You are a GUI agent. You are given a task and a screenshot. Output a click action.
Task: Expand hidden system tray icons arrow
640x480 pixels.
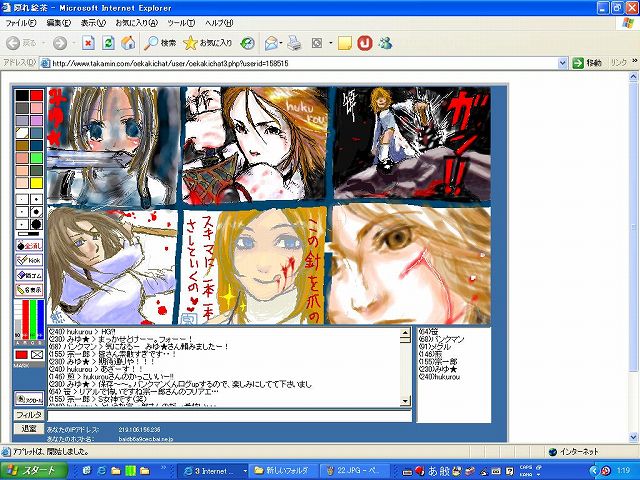[x=595, y=471]
